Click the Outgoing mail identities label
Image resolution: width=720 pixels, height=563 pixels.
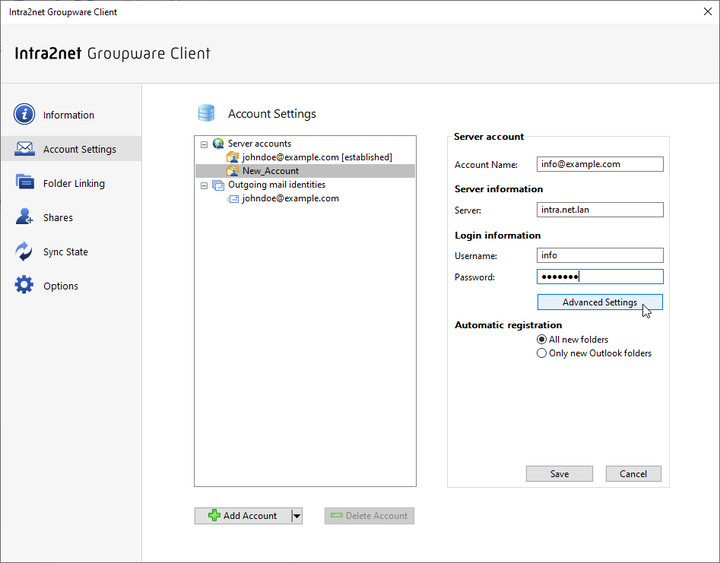(276, 185)
